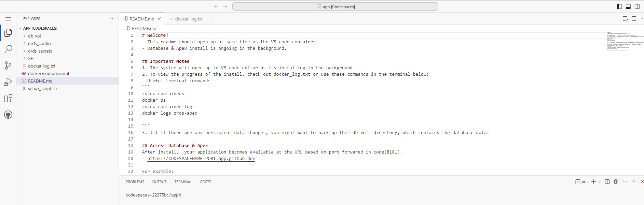Switch to the OUTPUT panel tab
Screen dimensions: 644x205
point(159,182)
